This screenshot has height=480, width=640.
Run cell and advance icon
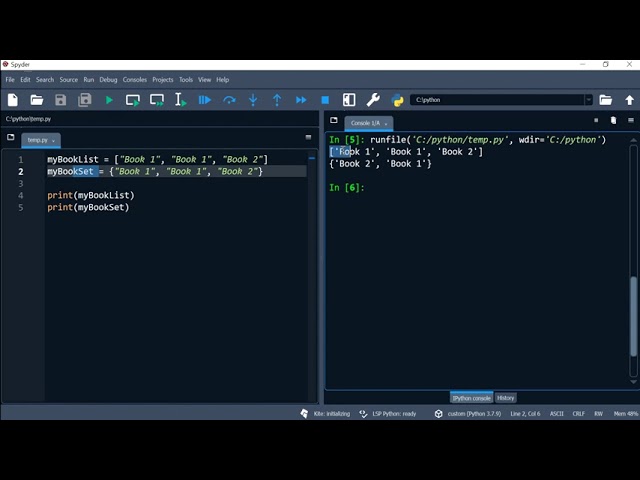pos(157,100)
